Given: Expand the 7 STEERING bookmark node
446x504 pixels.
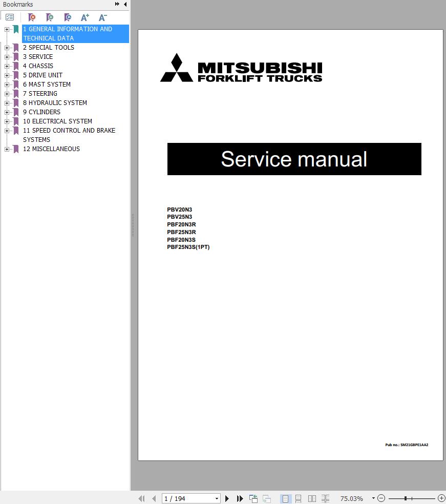Looking at the screenshot, I should (7, 94).
